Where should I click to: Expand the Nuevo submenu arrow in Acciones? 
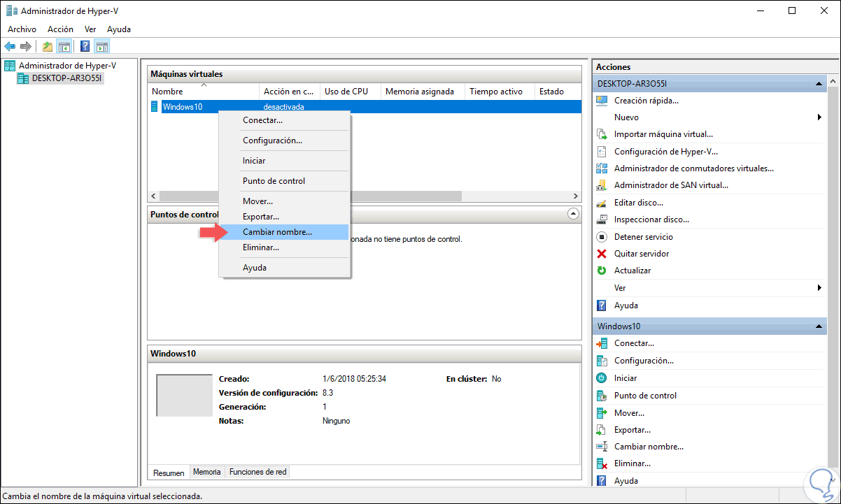(819, 117)
